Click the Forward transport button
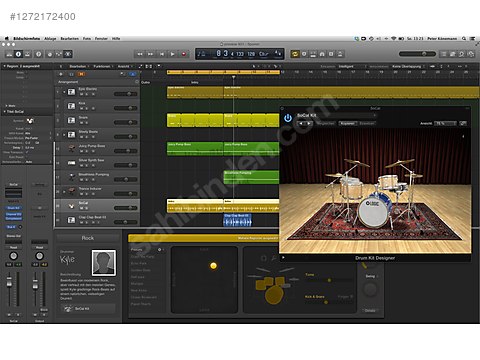This screenshot has width=480, height=360. 151,54
